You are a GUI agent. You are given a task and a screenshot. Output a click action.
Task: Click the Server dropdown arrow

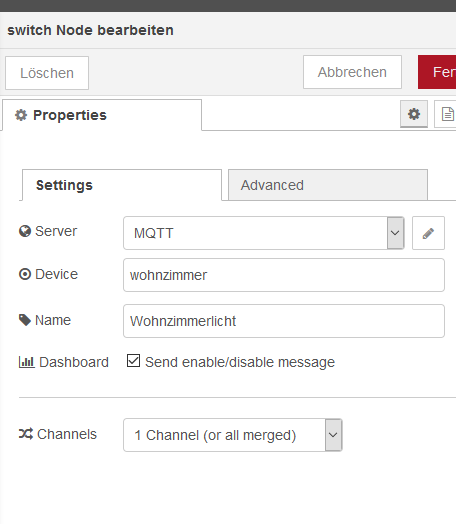click(x=395, y=233)
